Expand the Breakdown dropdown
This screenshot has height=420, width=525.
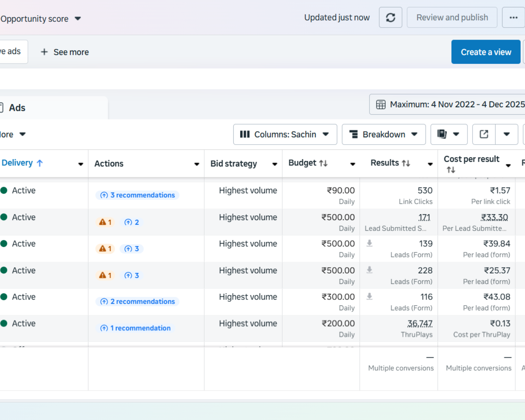[x=383, y=134]
